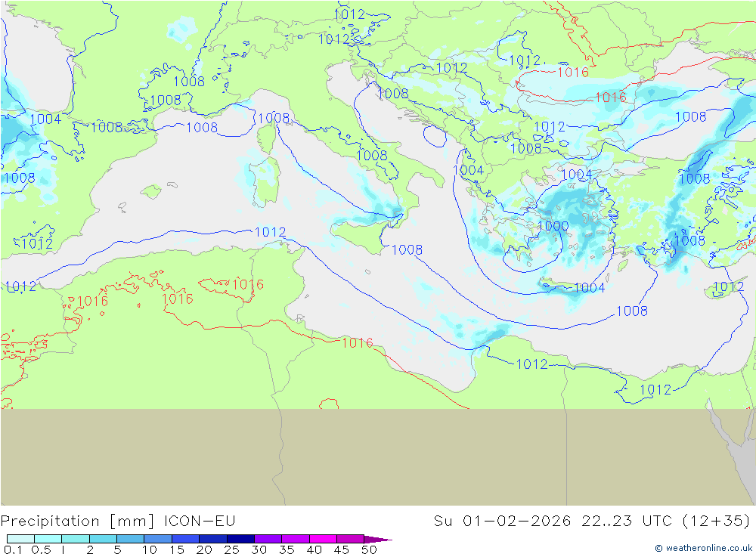Image resolution: width=756 pixels, height=554 pixels.
Task: Click the 'Precipitation [mm] ICON-EU' title text
Action: [118, 522]
